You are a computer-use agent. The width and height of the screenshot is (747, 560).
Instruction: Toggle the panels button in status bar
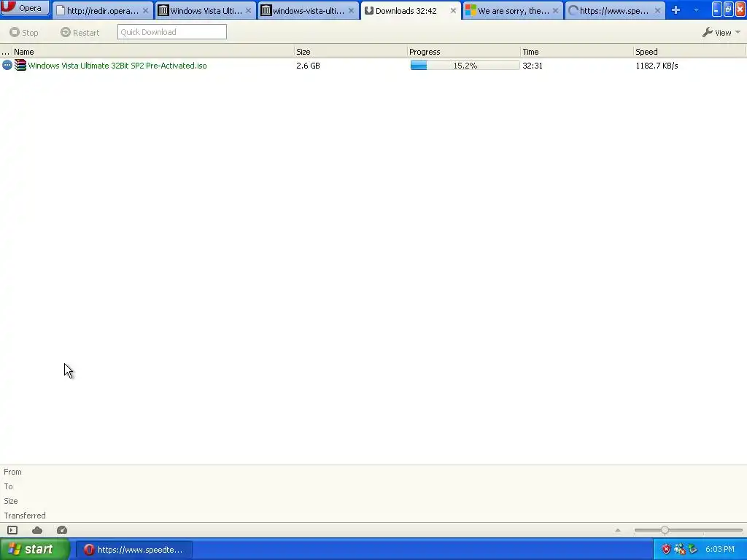(x=12, y=530)
